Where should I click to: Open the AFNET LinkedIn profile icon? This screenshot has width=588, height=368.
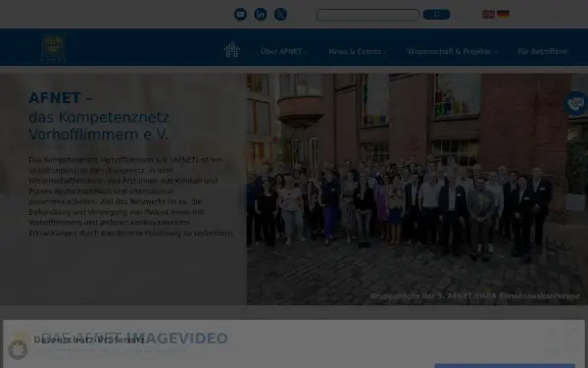[261, 15]
